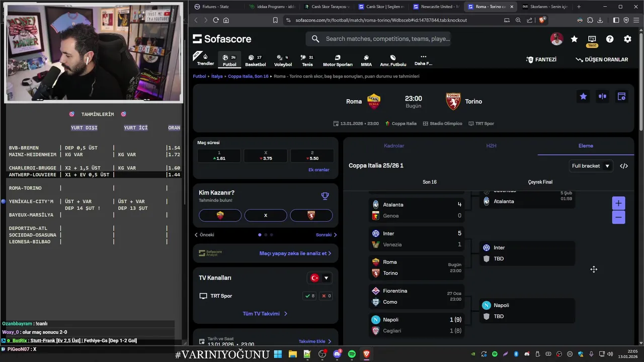This screenshot has height=362, width=644.
Task: Zoom in the bracket with plus
Action: 618,203
